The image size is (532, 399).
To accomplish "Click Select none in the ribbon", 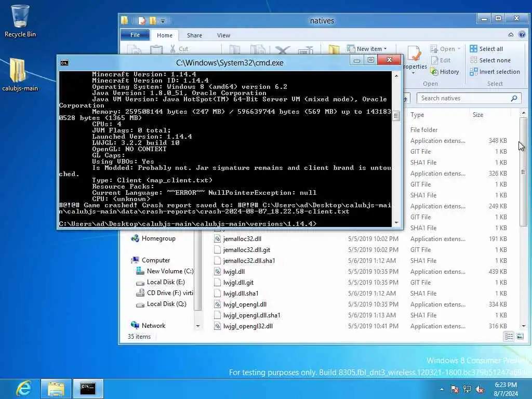I will point(490,60).
